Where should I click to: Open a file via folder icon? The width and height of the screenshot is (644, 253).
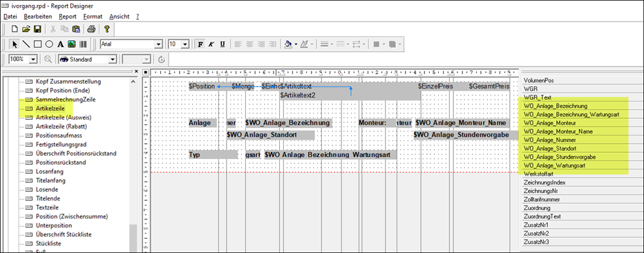pos(26,29)
